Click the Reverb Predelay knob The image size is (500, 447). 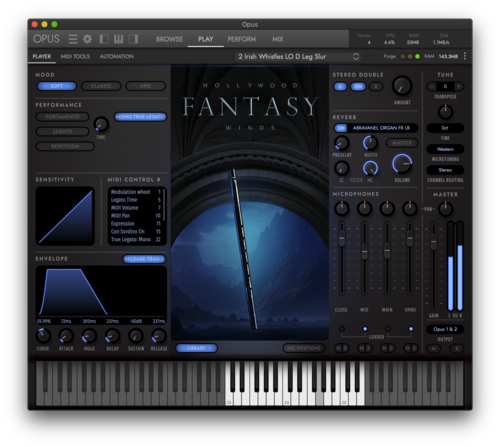click(342, 143)
